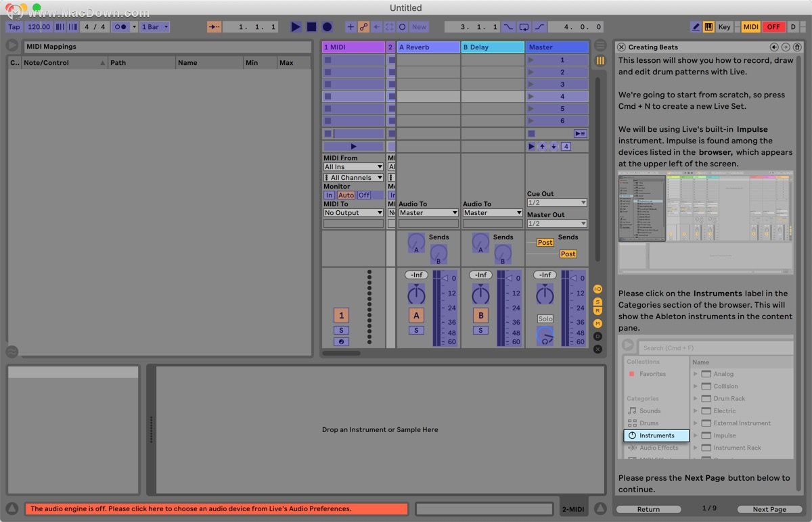Image resolution: width=812 pixels, height=522 pixels.
Task: Set track monitor to In
Action: [x=330, y=195]
